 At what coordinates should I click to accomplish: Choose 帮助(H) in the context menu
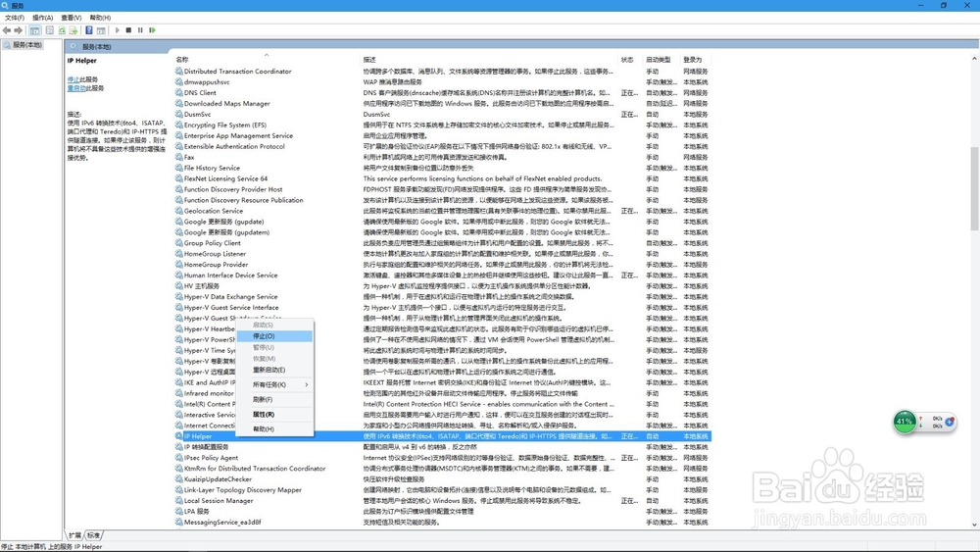tap(274, 429)
